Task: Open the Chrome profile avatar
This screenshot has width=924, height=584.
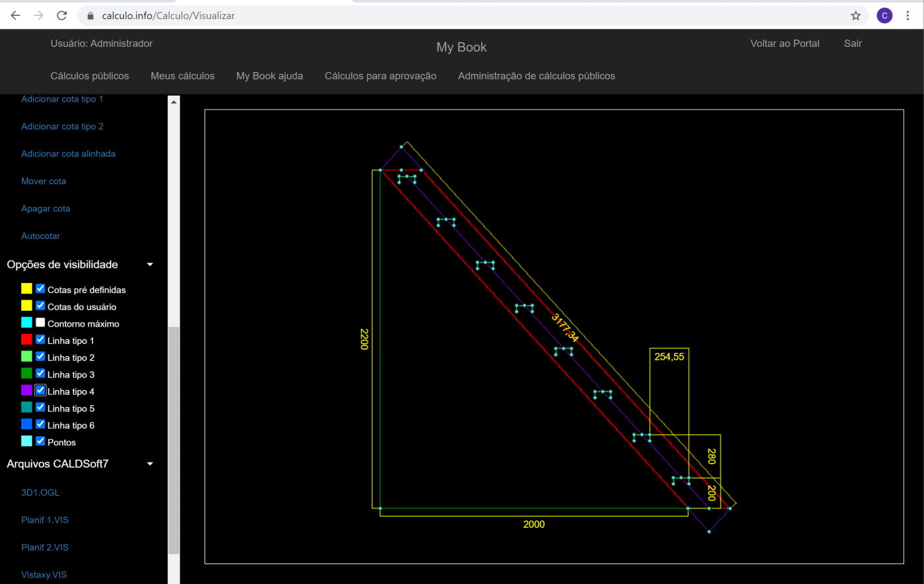Action: click(x=884, y=15)
